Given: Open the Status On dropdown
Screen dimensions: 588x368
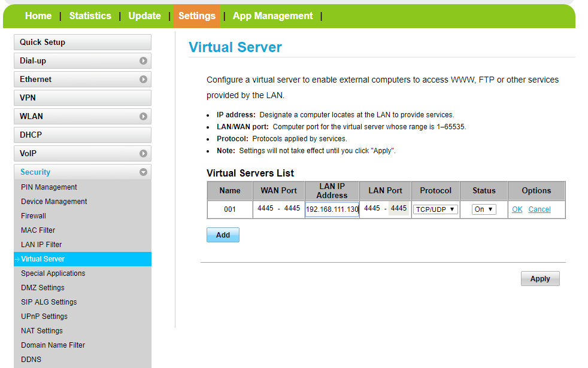Looking at the screenshot, I should (483, 209).
